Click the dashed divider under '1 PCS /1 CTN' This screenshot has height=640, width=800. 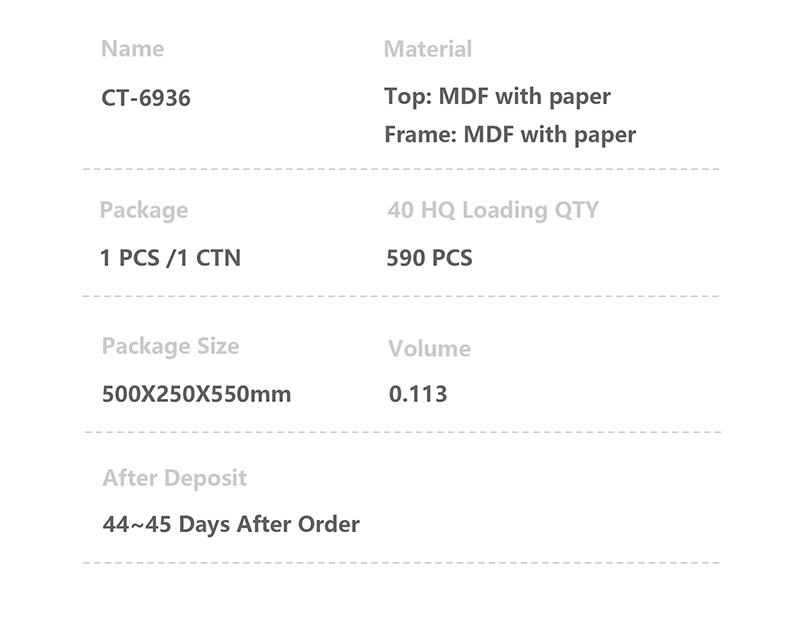click(x=400, y=297)
